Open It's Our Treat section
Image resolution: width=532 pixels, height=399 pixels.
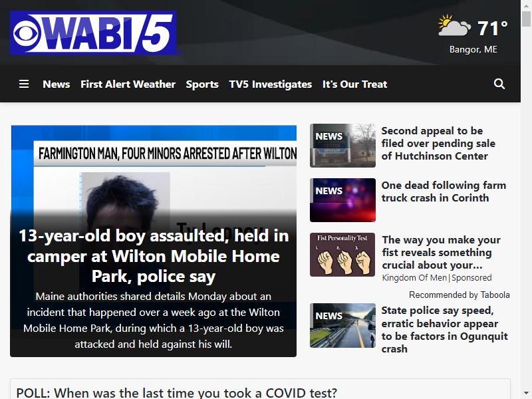click(x=354, y=84)
